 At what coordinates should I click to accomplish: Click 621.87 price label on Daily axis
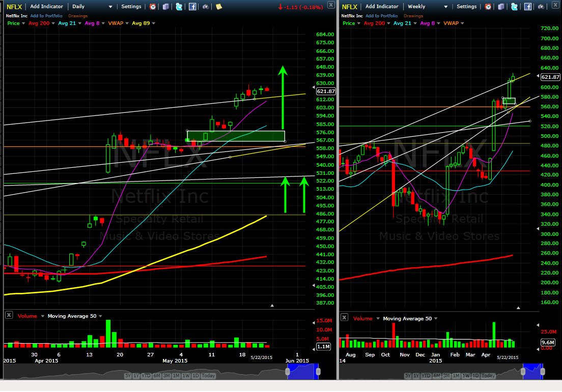point(326,92)
